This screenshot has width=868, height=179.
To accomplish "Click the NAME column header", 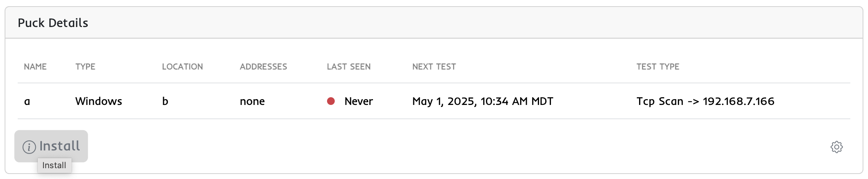I will tap(35, 67).
